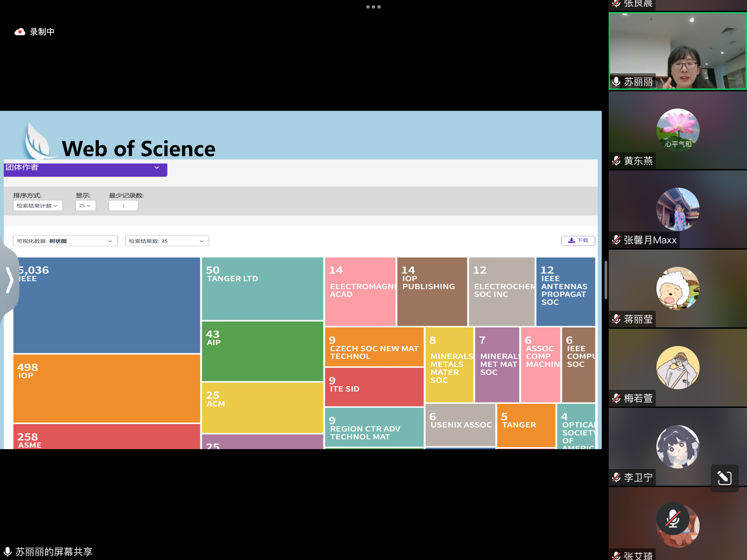
Task: Click the 最少记录数 input field
Action: click(x=123, y=206)
